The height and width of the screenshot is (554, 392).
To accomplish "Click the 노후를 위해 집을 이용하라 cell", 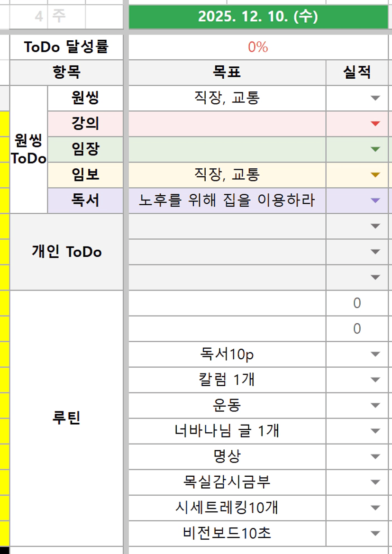I will pos(227,200).
